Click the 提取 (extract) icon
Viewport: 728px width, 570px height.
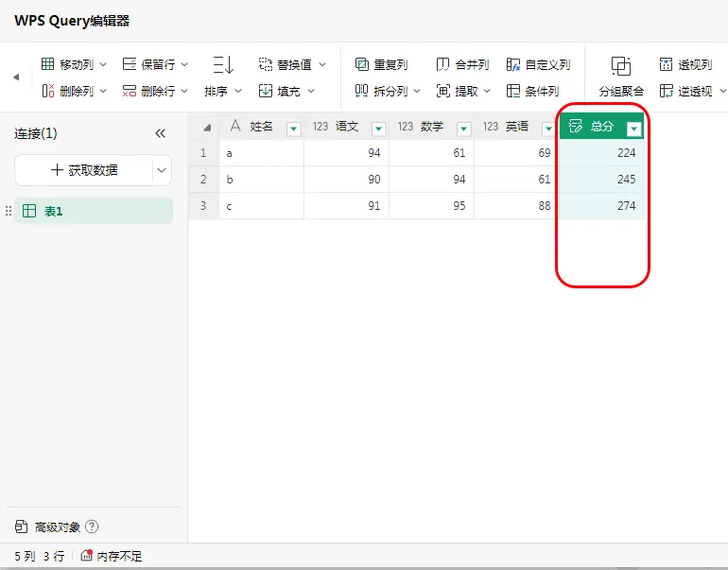(442, 91)
